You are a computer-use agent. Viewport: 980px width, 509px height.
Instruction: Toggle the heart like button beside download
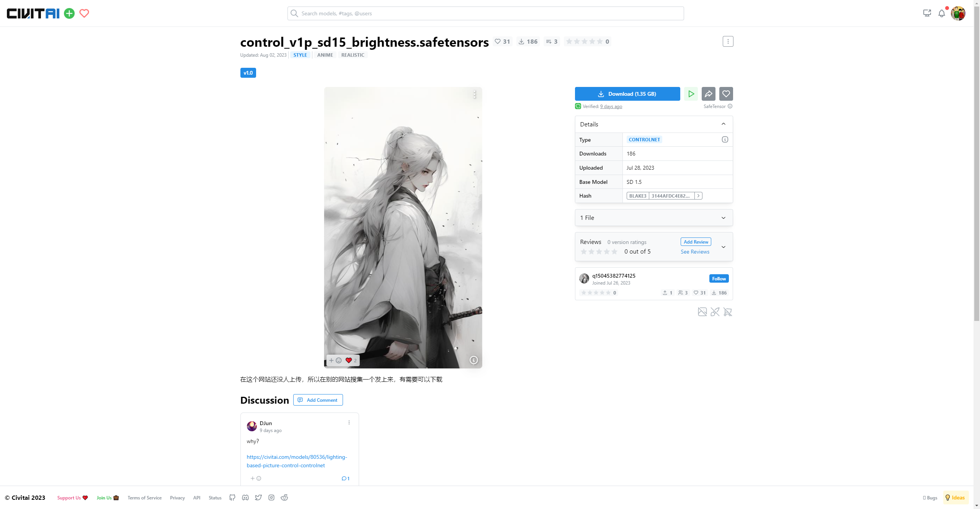(x=726, y=94)
